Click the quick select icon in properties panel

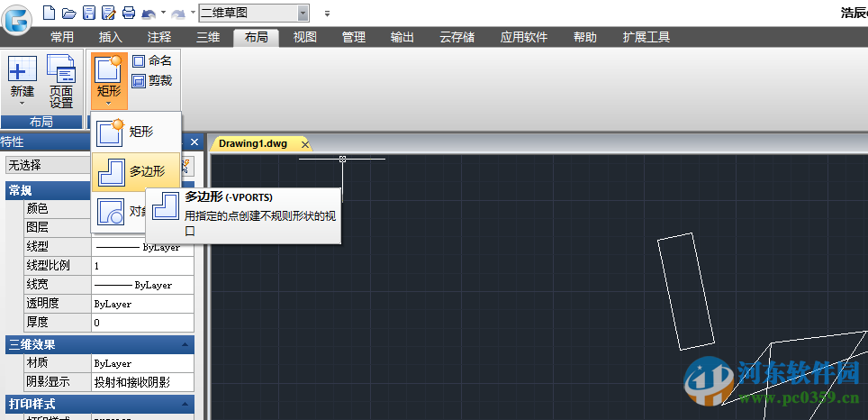(186, 165)
